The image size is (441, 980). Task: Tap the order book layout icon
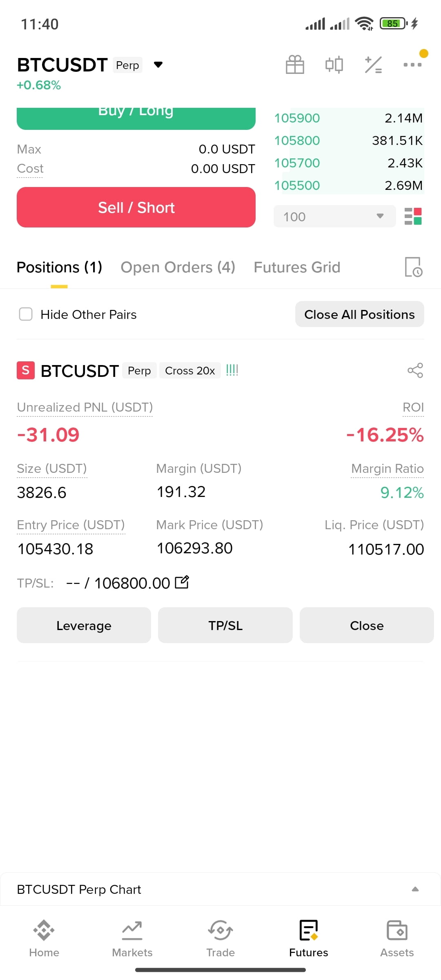[413, 216]
